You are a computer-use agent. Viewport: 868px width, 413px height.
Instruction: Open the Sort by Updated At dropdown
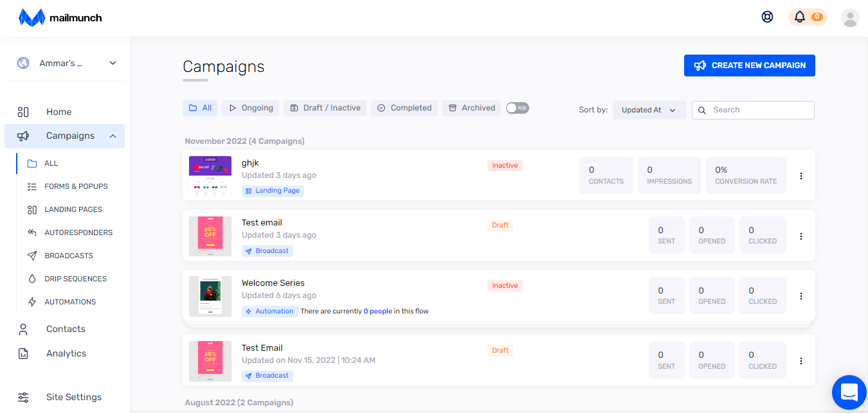pyautogui.click(x=649, y=110)
